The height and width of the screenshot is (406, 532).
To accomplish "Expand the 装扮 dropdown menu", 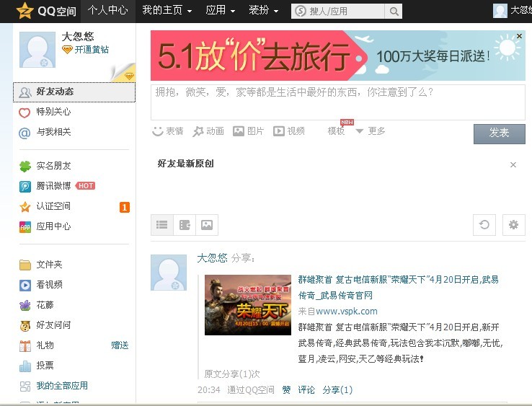I will [264, 11].
